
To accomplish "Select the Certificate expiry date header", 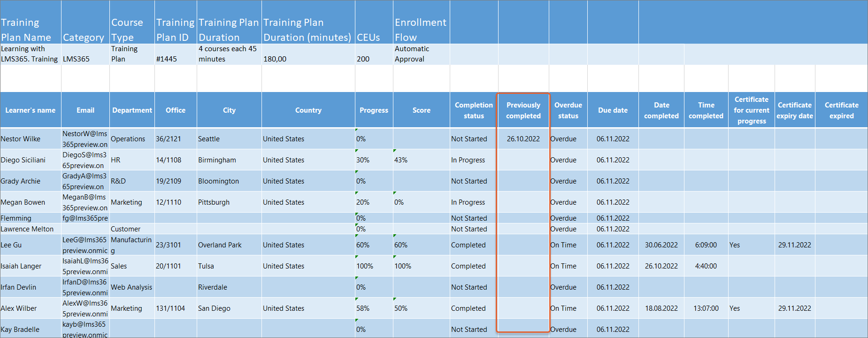I will (794, 110).
